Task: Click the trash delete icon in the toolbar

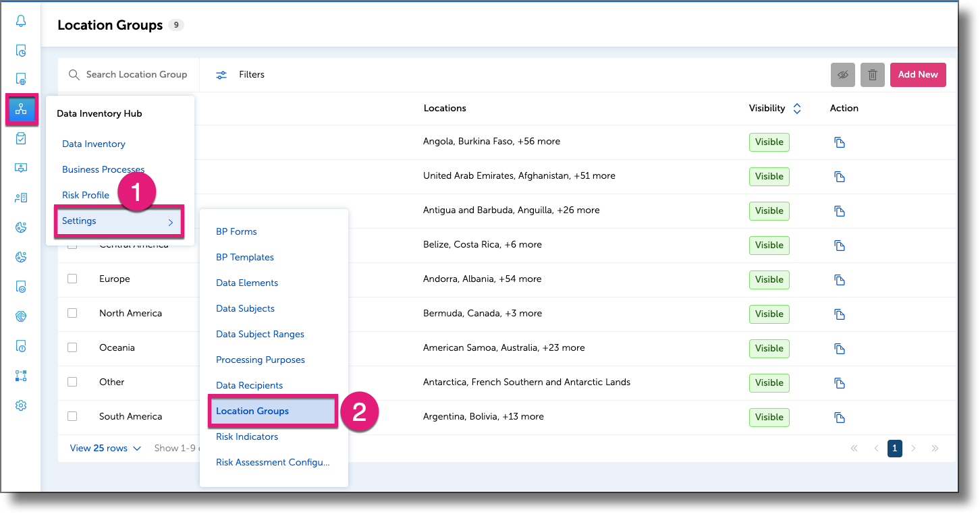Action: [x=872, y=74]
